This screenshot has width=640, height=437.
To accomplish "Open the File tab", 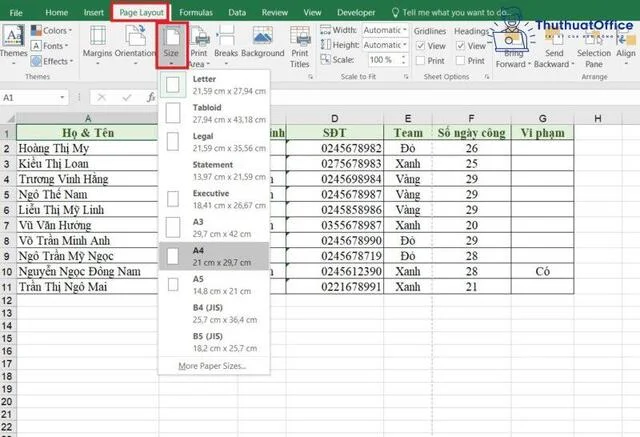I will [16, 13].
